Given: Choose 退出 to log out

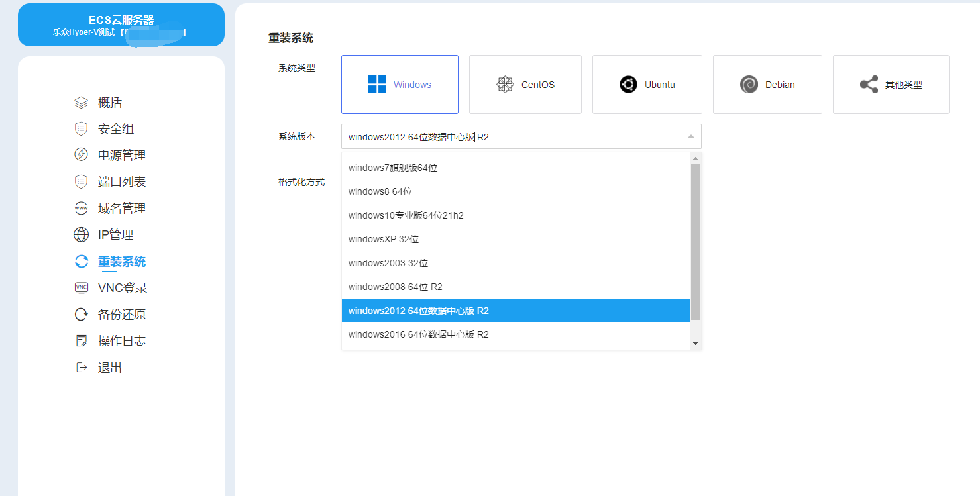Looking at the screenshot, I should pos(110,368).
